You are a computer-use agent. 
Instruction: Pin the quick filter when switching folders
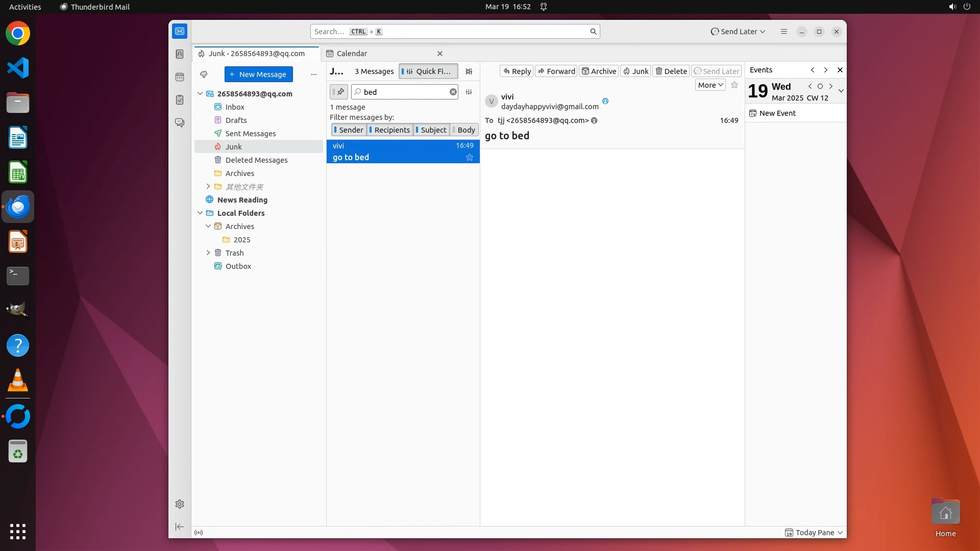click(338, 92)
